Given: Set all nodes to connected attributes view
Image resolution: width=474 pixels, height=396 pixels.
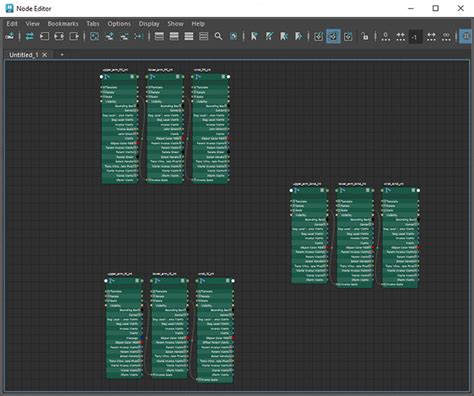Looking at the screenshot, I should pyautogui.click(x=174, y=36).
